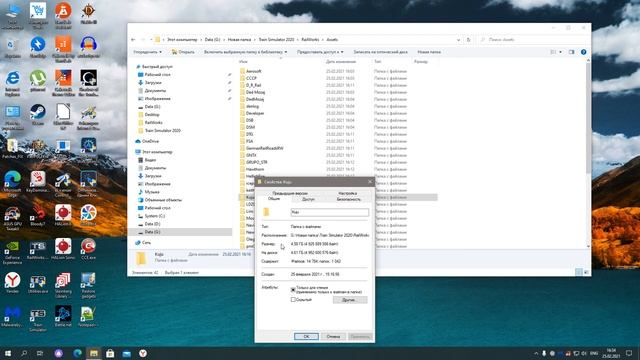Open the Malwarebytes desktop shortcut
This screenshot has width=640, height=360.
point(13,316)
